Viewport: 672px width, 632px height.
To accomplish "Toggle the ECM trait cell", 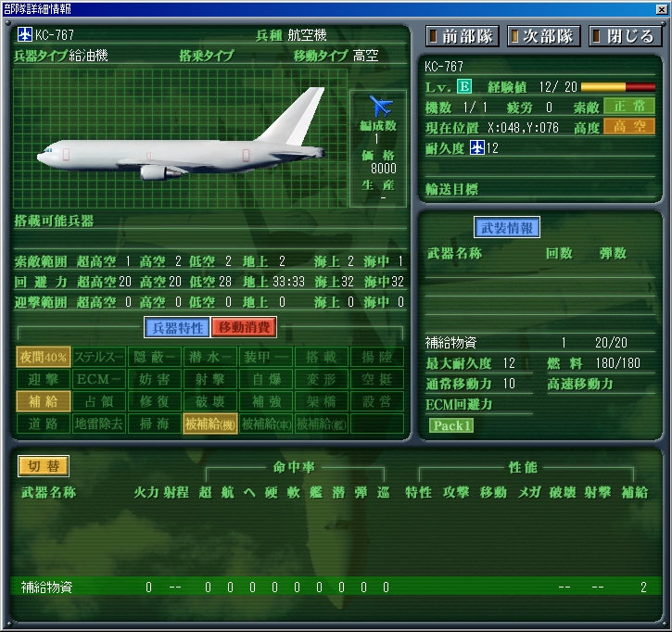I will (99, 379).
